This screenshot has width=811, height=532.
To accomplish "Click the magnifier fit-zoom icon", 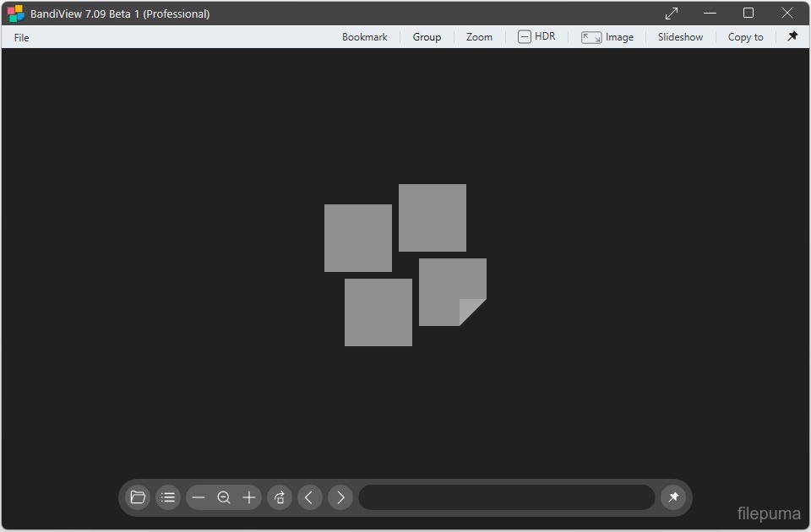I will (x=224, y=497).
